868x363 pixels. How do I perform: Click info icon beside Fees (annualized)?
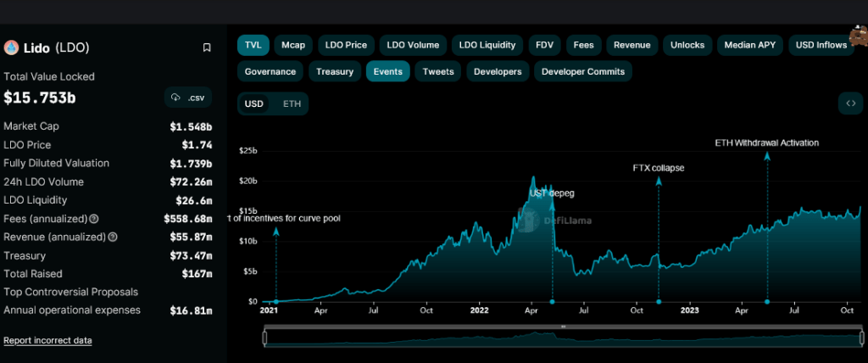pos(94,219)
